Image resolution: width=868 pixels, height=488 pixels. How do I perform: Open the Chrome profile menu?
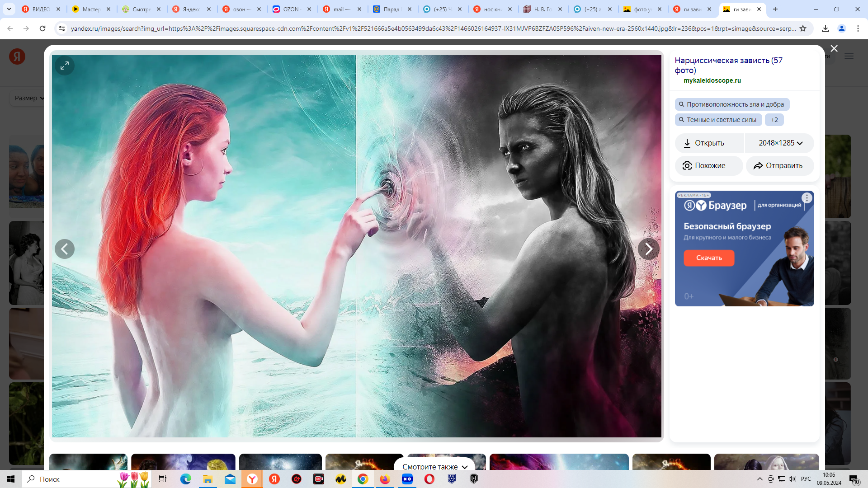coord(842,28)
